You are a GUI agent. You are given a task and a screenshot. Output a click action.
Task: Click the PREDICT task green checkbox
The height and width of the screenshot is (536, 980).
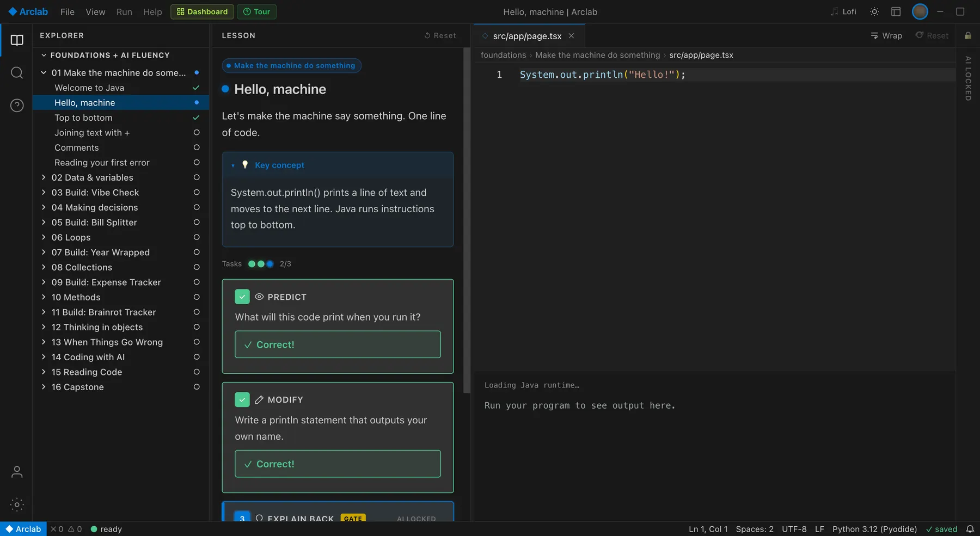click(242, 297)
